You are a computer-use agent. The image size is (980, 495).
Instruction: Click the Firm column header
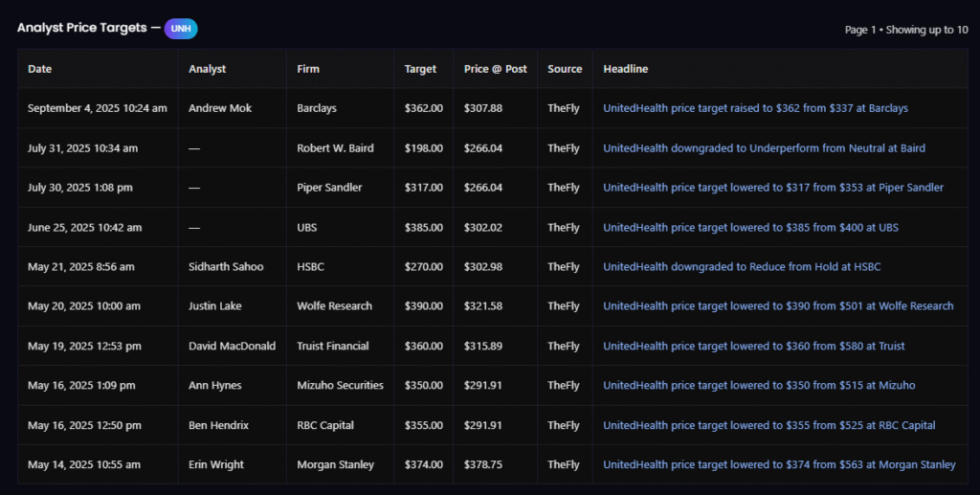tap(308, 69)
